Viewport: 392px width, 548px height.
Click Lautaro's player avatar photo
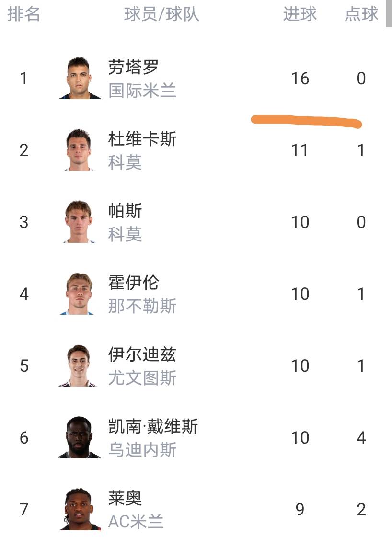coord(79,78)
